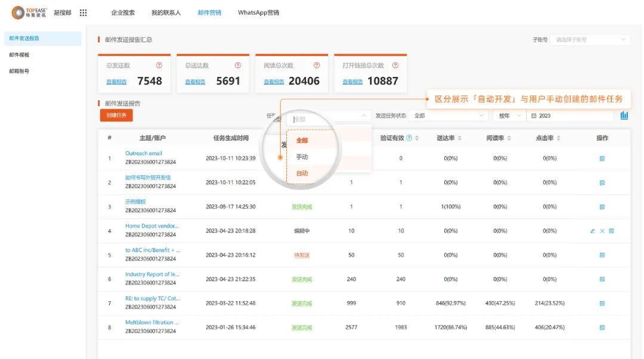Open 查看报告 link under 打开链接总次数

point(353,82)
